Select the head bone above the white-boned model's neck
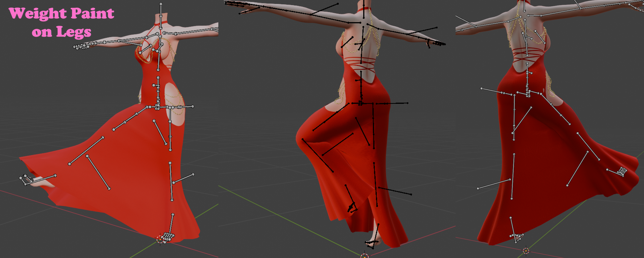 coord(161,10)
